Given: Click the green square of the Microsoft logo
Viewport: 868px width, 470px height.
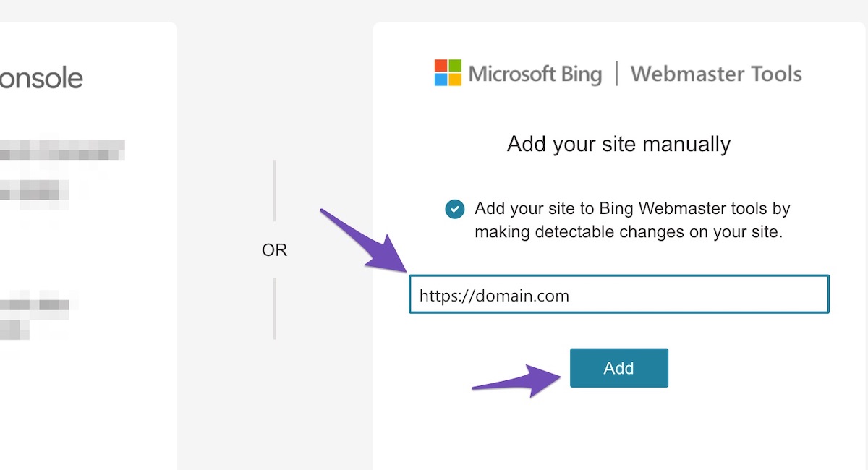Looking at the screenshot, I should [455, 67].
